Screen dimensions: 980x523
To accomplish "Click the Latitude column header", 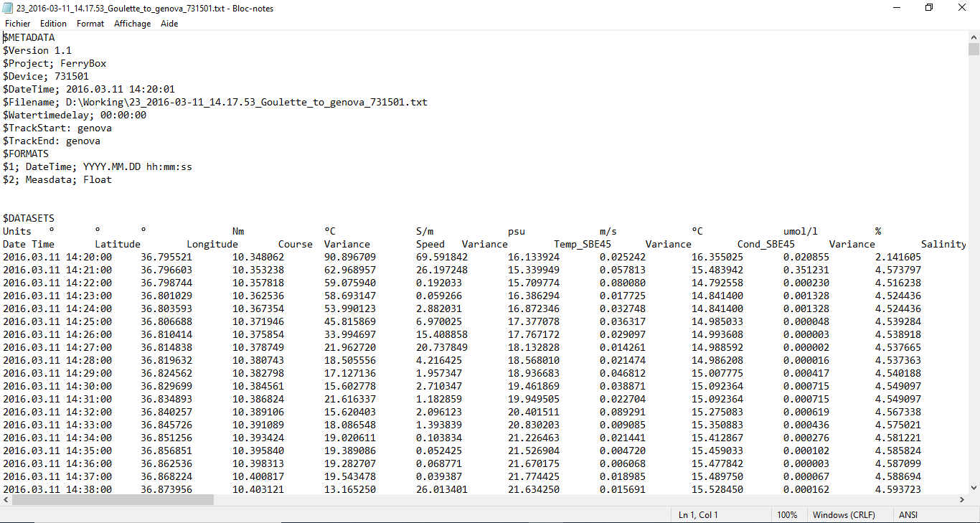I will tap(118, 244).
